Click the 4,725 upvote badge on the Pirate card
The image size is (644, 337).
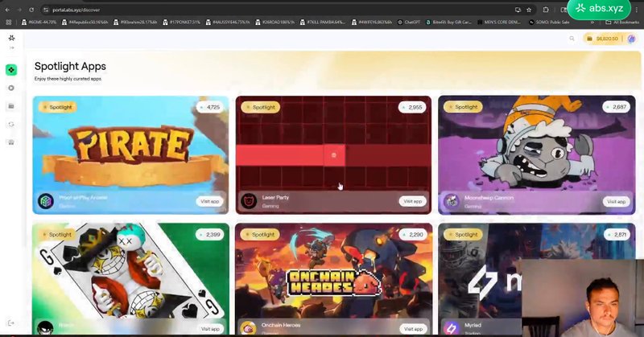pos(209,107)
